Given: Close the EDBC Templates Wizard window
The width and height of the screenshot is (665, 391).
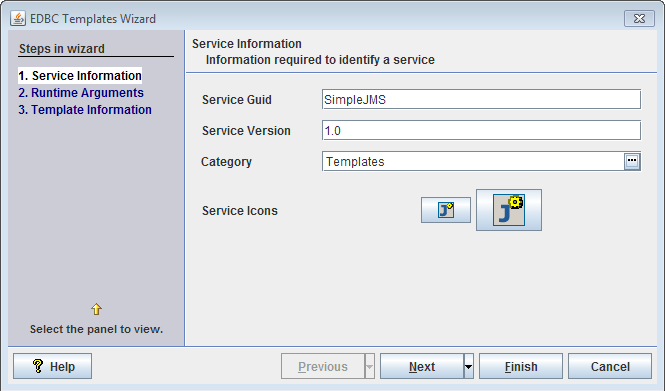Looking at the screenshot, I should (639, 19).
